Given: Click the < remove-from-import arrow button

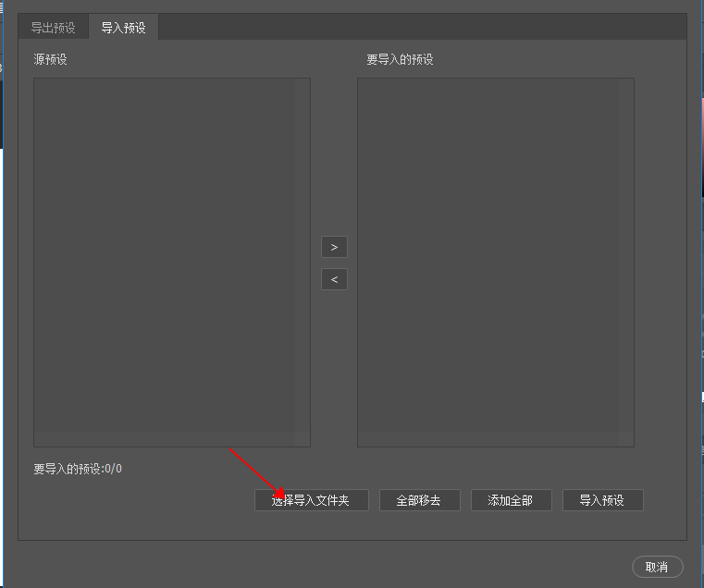Looking at the screenshot, I should [x=334, y=279].
